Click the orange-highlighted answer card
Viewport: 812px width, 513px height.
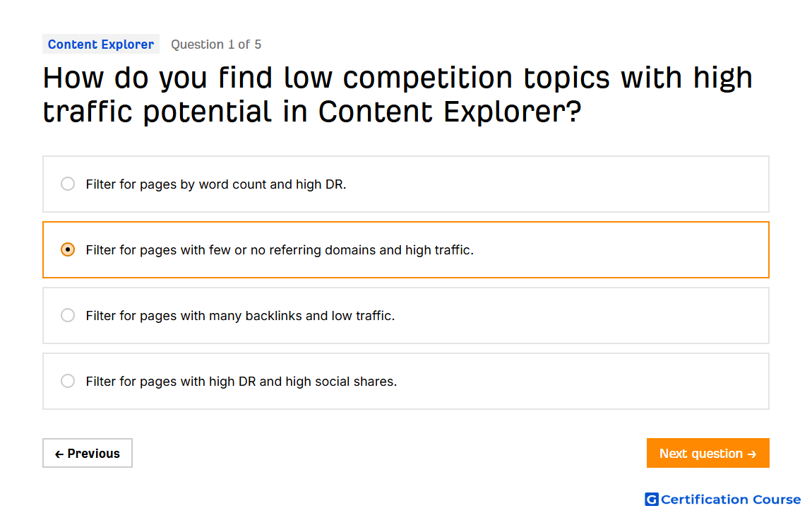(x=406, y=249)
